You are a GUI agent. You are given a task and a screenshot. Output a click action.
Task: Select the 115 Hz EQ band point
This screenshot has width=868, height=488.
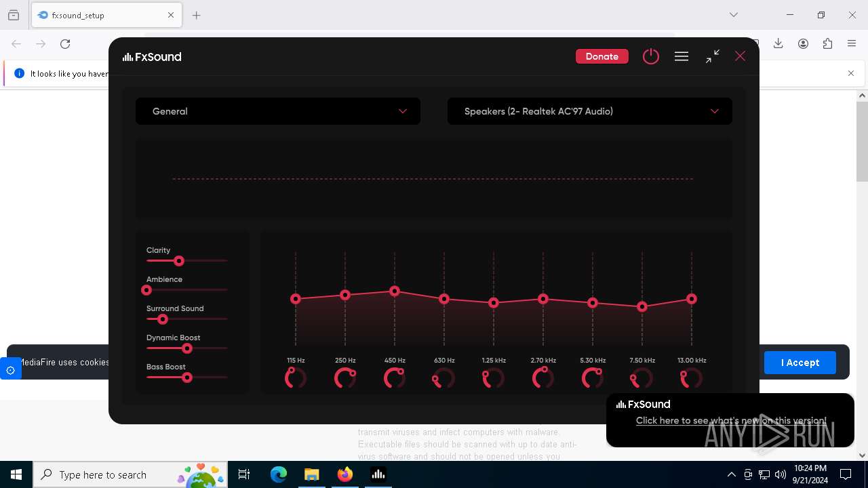pyautogui.click(x=296, y=299)
